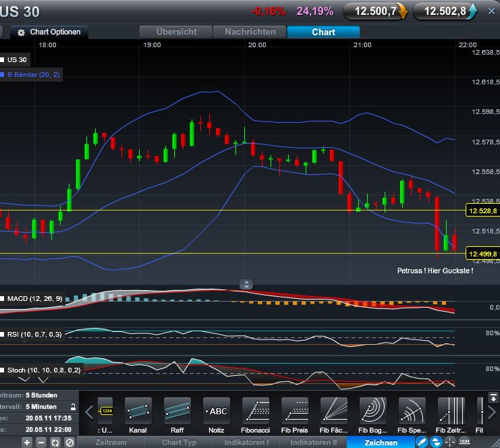Click the sell price 12.500,7 button

(x=375, y=11)
